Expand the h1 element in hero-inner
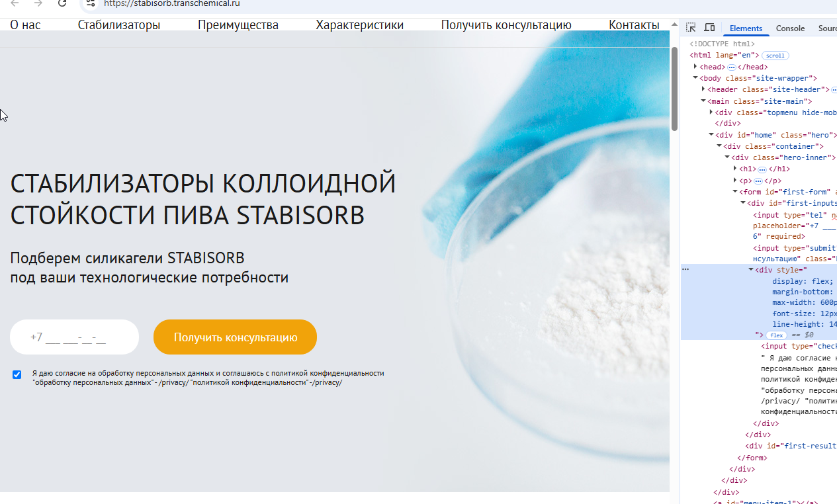The width and height of the screenshot is (837, 504). point(735,169)
